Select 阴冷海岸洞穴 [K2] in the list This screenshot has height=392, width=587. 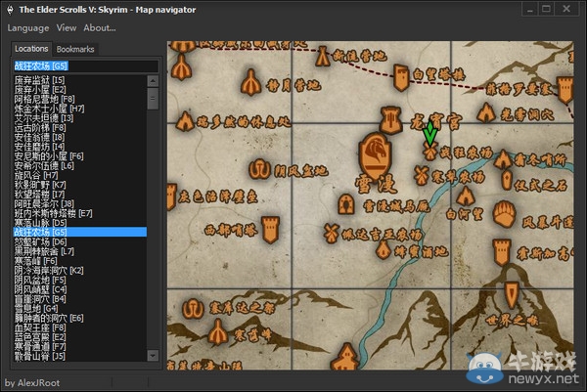(x=80, y=271)
